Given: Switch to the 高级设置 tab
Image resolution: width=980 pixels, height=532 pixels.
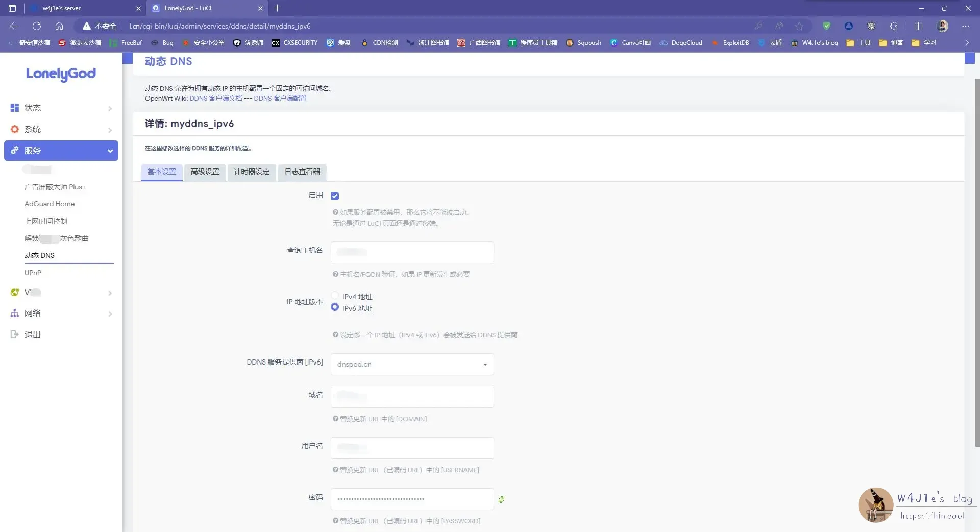Looking at the screenshot, I should [205, 173].
